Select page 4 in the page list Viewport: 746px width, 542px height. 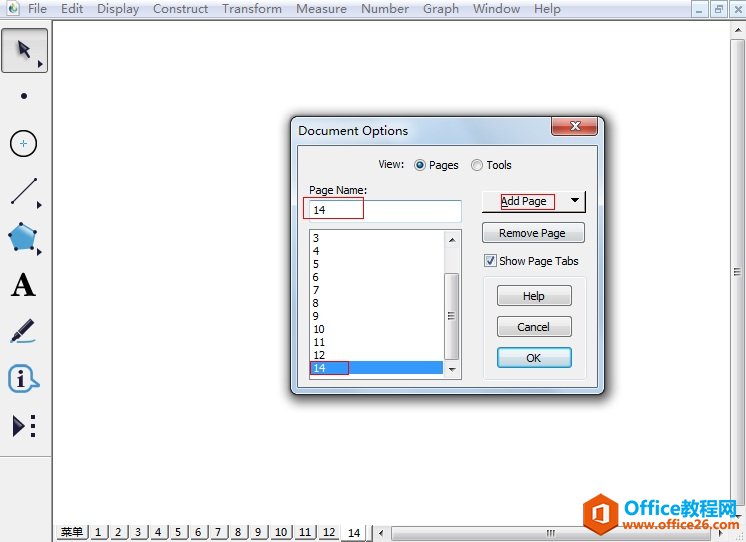(376, 251)
